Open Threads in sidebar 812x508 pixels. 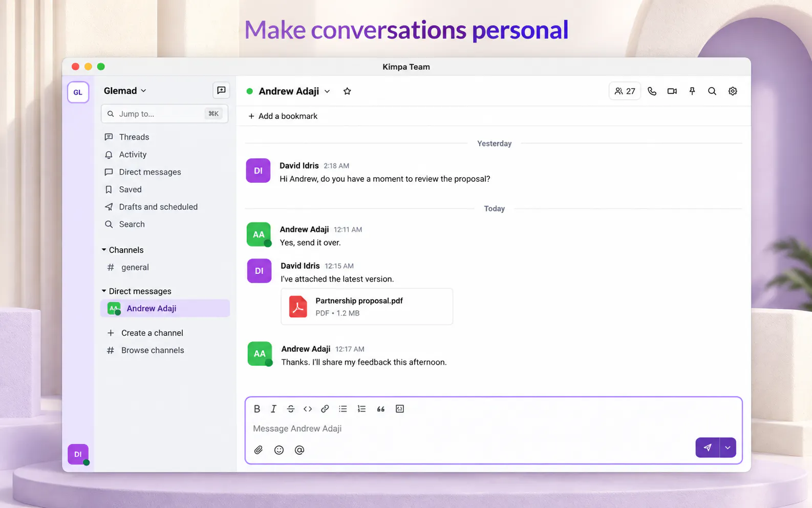134,137
